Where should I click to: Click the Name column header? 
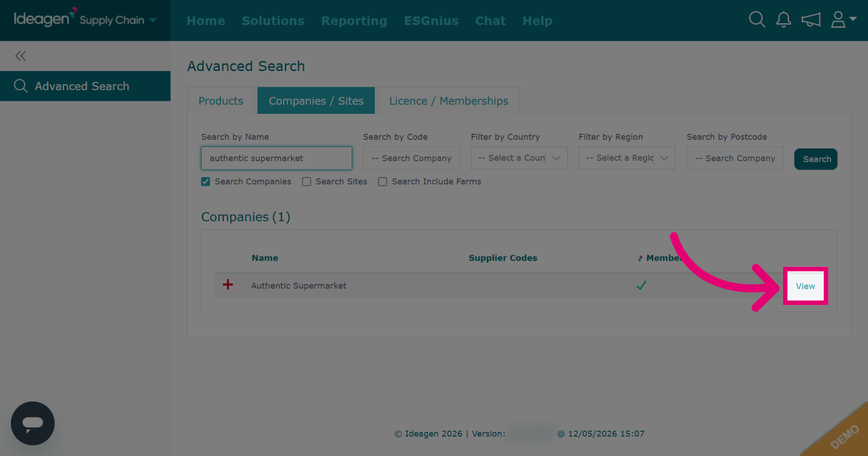[x=265, y=258]
